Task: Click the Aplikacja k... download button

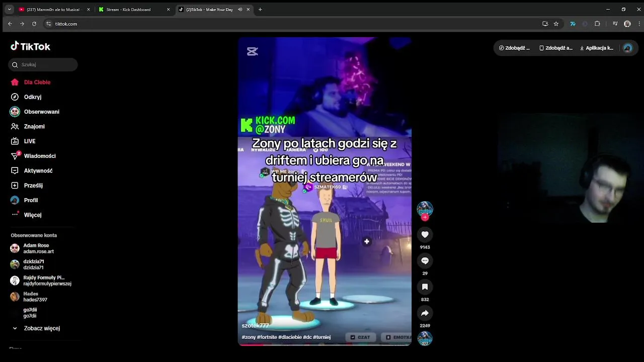Action: pos(596,48)
